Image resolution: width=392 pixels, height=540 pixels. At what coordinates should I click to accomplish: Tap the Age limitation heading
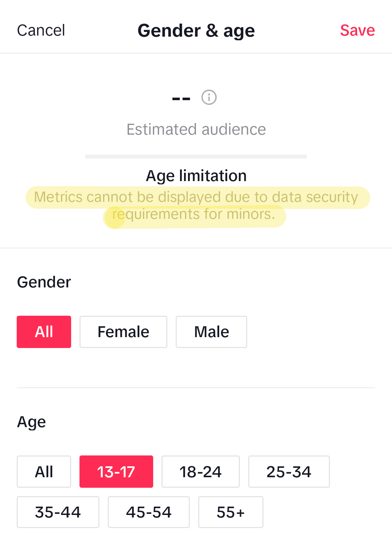tap(196, 176)
